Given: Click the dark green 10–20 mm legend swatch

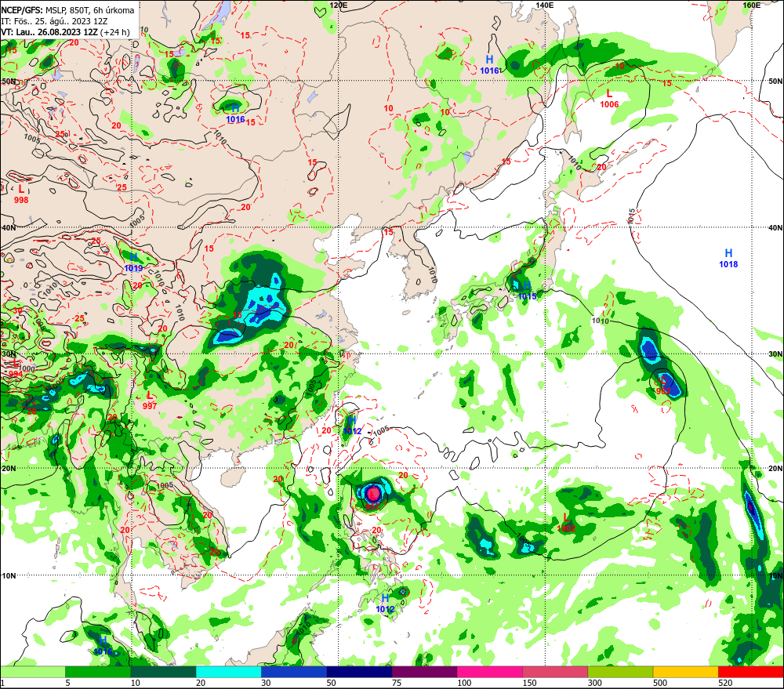Looking at the screenshot, I should (164, 672).
